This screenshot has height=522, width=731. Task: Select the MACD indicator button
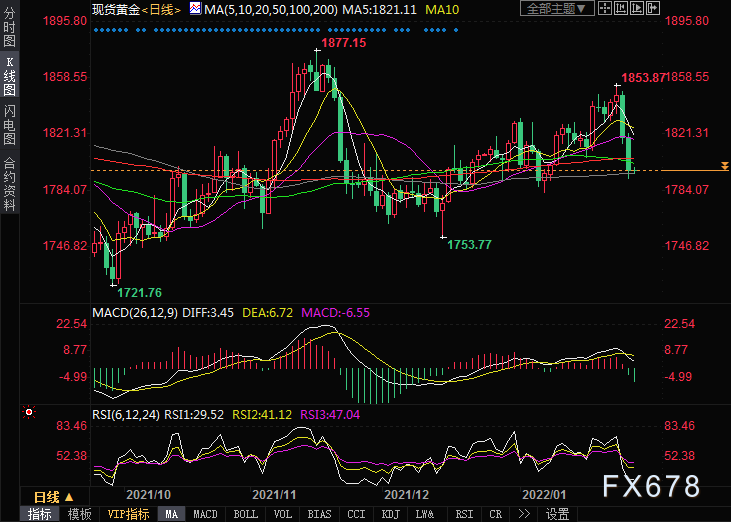pos(205,514)
